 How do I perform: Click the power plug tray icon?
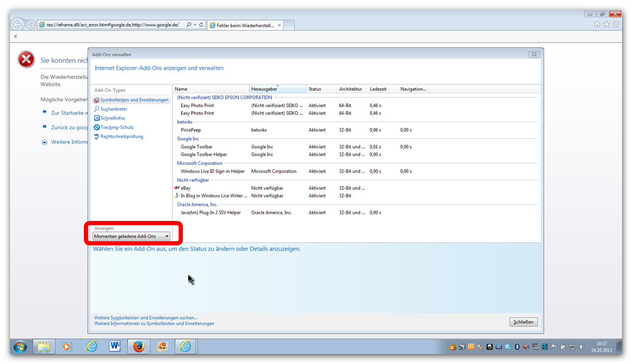pyautogui.click(x=563, y=347)
